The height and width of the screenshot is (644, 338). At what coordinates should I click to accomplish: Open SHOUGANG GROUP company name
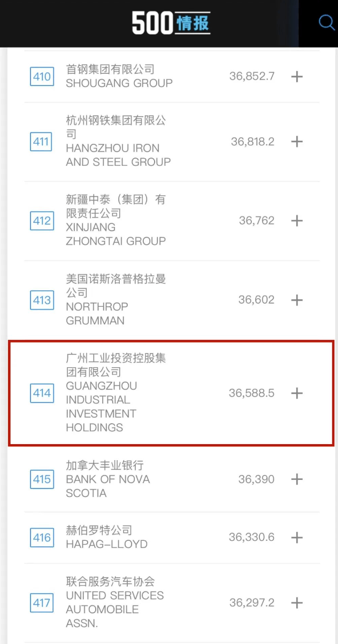point(119,83)
